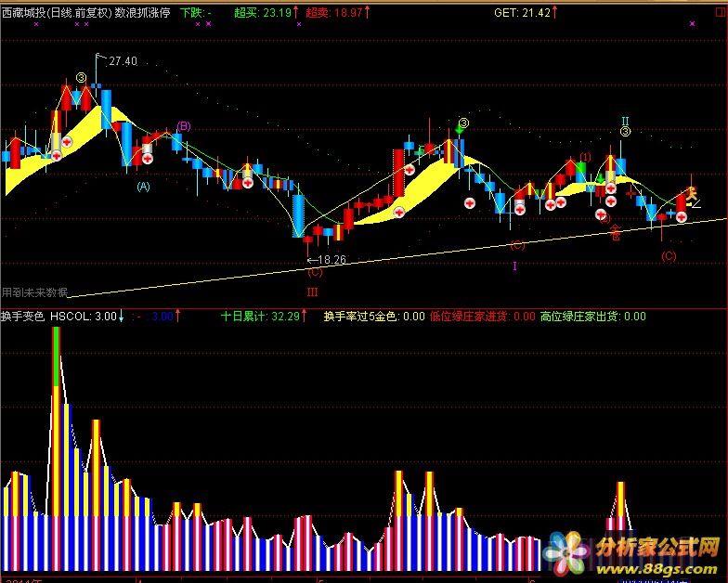Select the 18.26 low price label
This screenshot has width=728, height=583.
tap(332, 260)
